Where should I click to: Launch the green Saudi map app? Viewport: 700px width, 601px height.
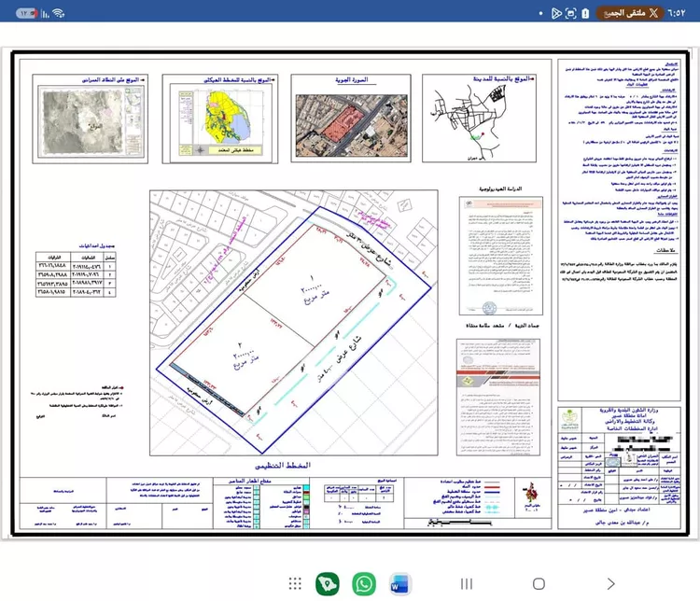[x=328, y=583]
